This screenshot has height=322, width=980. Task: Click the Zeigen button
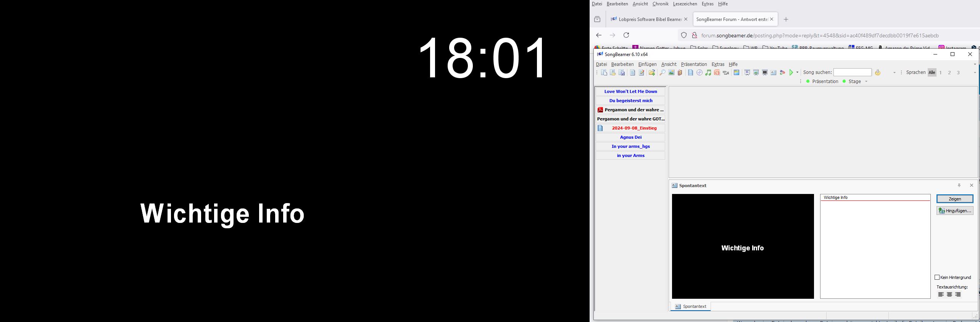(x=955, y=199)
